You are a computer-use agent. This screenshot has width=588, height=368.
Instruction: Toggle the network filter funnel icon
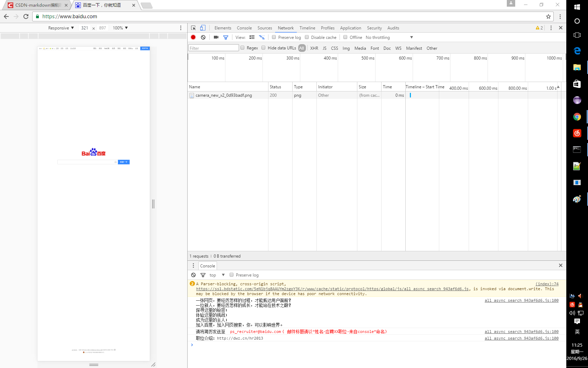(x=226, y=37)
